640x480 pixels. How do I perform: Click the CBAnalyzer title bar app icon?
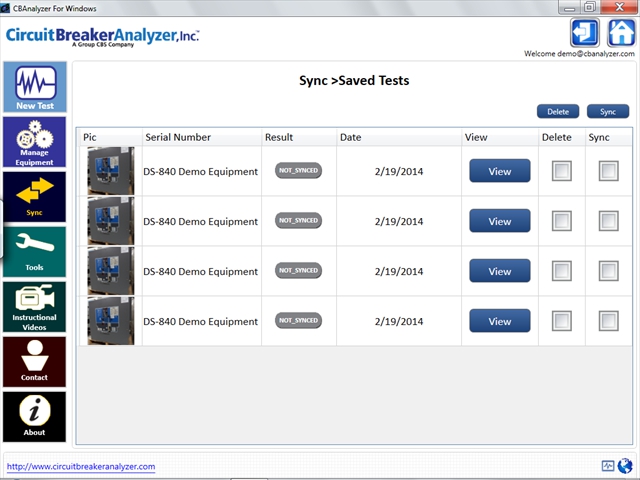(x=5, y=8)
